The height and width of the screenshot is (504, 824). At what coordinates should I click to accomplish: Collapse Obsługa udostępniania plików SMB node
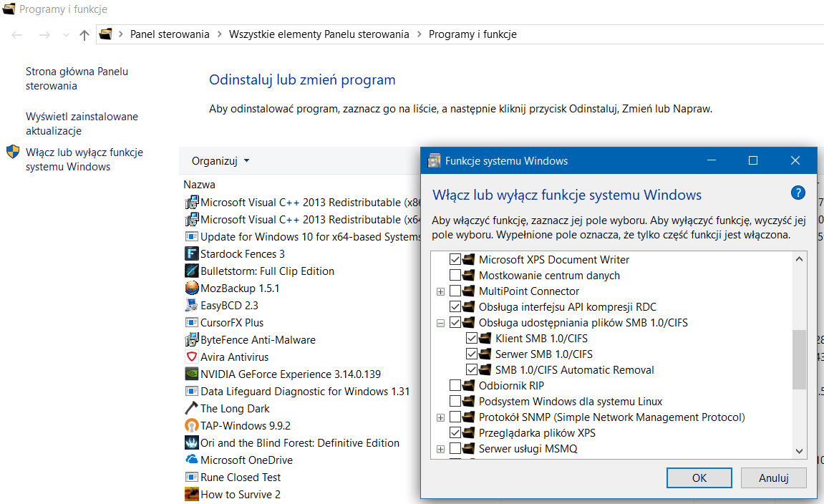[x=440, y=323]
